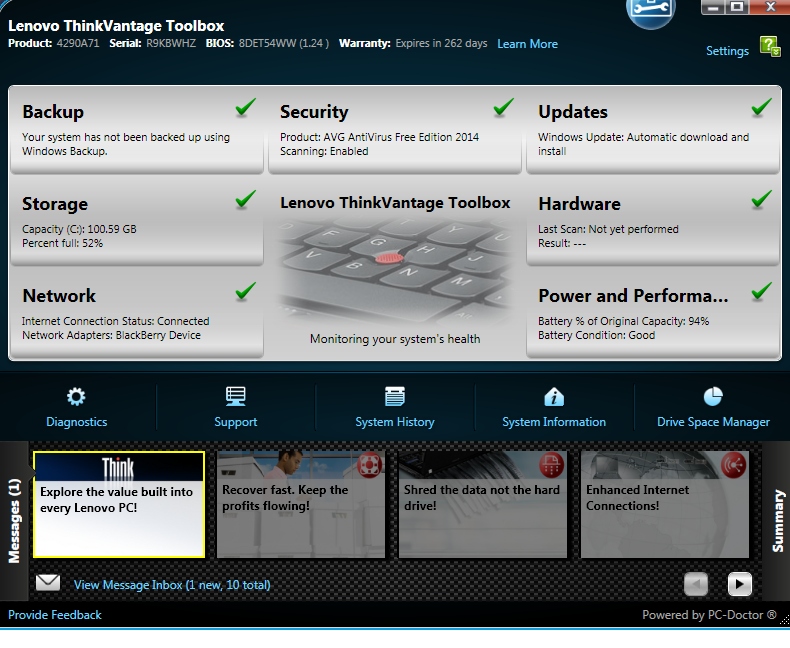Open the Diagnostics gear icon
Image resolution: width=790 pixels, height=648 pixels.
coord(76,397)
